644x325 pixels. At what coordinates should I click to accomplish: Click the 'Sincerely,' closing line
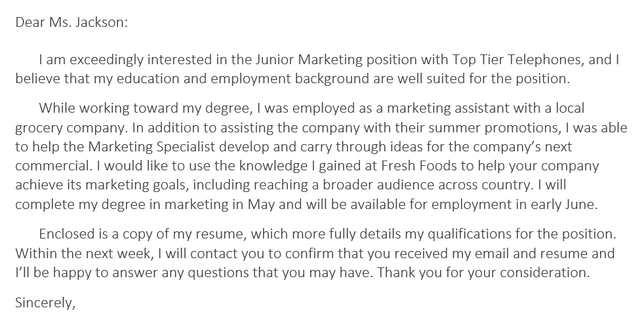click(45, 303)
